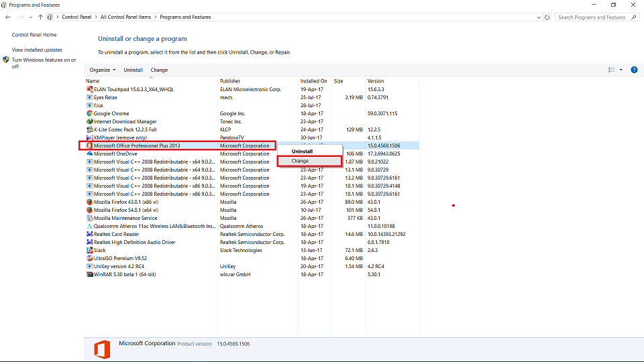The image size is (644, 362).
Task: Click the Microsoft OneDrive cloud icon
Action: (89, 154)
